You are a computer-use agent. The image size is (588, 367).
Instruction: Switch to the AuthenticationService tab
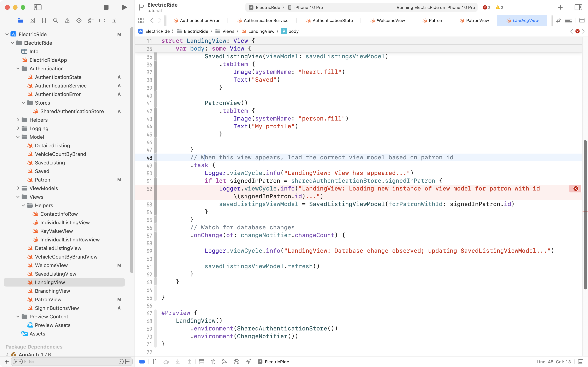point(266,20)
